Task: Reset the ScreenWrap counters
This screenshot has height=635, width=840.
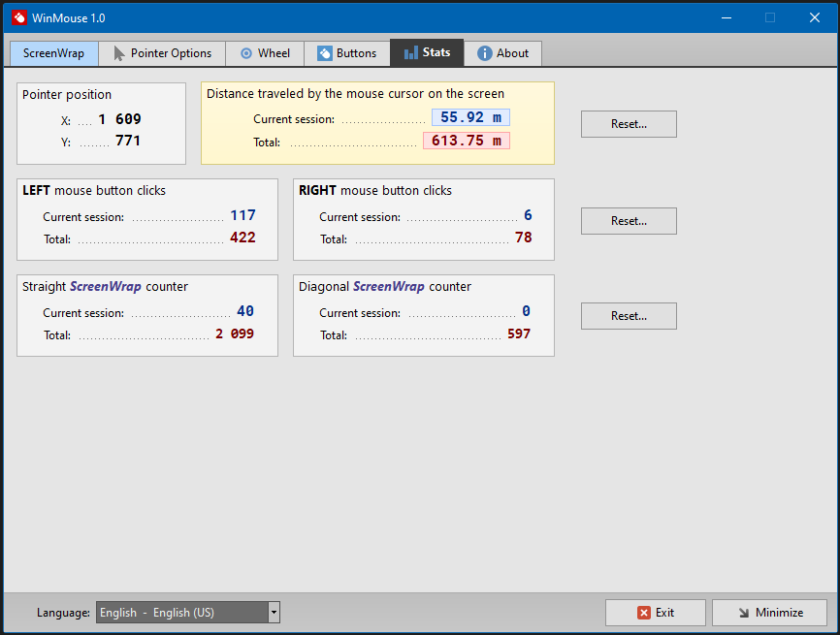Action: click(x=629, y=316)
